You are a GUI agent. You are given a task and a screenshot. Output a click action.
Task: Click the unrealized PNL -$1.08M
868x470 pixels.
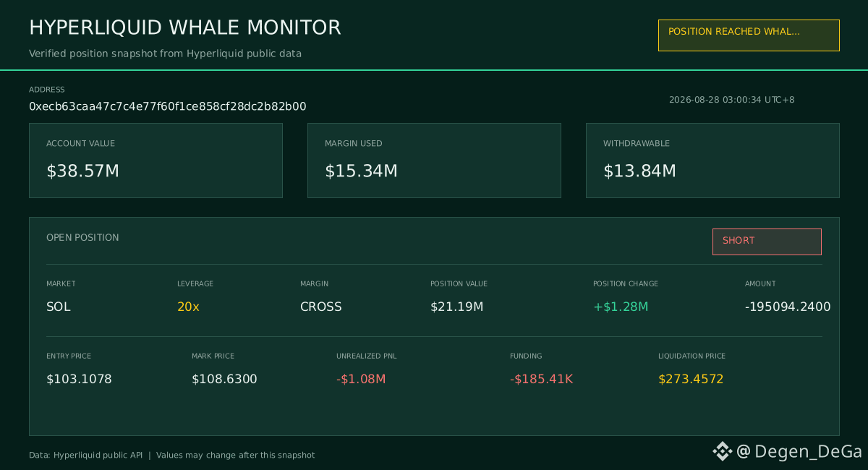click(361, 379)
